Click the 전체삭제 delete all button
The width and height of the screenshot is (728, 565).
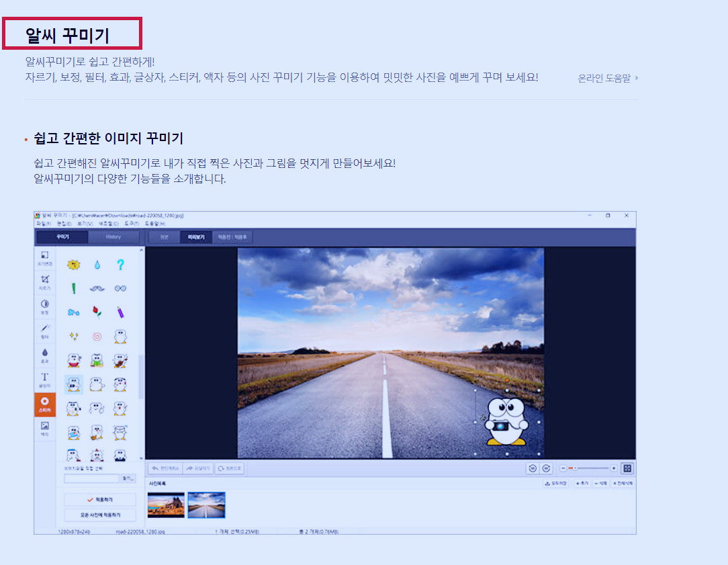point(623,483)
